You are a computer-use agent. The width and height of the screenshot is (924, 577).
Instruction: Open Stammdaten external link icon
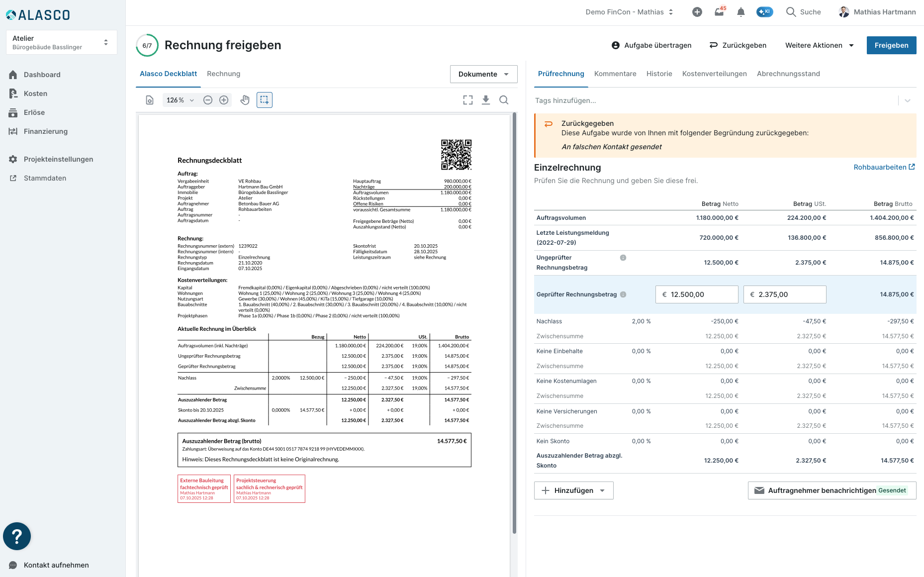coord(13,178)
